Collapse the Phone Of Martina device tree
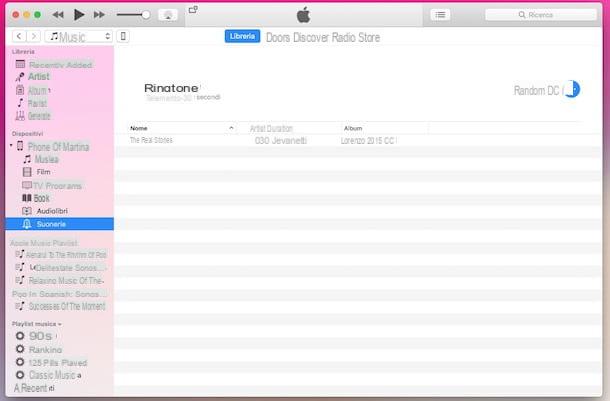Image resolution: width=610 pixels, height=401 pixels. (x=11, y=145)
